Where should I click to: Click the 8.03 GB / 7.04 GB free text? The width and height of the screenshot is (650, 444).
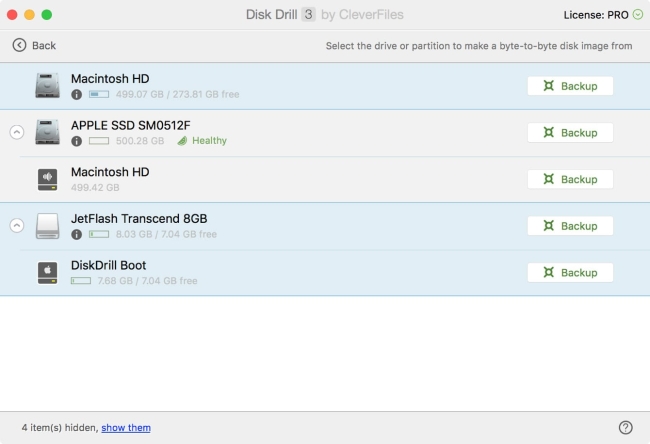(x=166, y=234)
